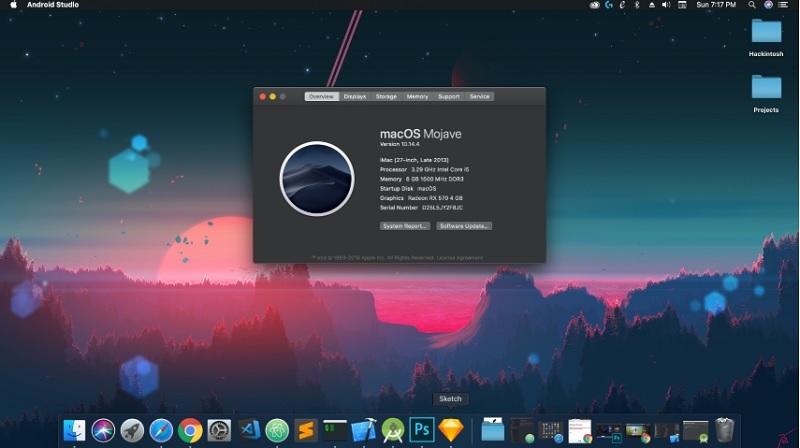This screenshot has height=448, width=800.
Task: Open Atom editor from the Dock
Action: point(277,430)
